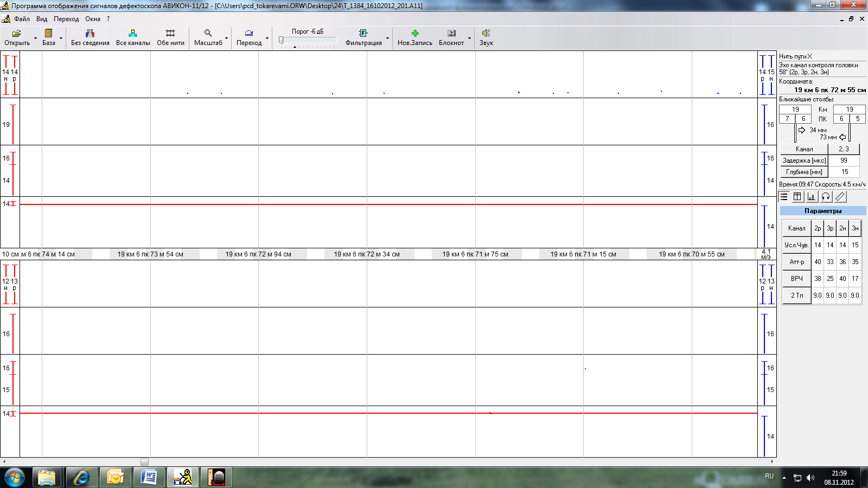The image size is (868, 488).
Task: Click the horizontal scrollbar right arrow
Action: tap(772, 462)
